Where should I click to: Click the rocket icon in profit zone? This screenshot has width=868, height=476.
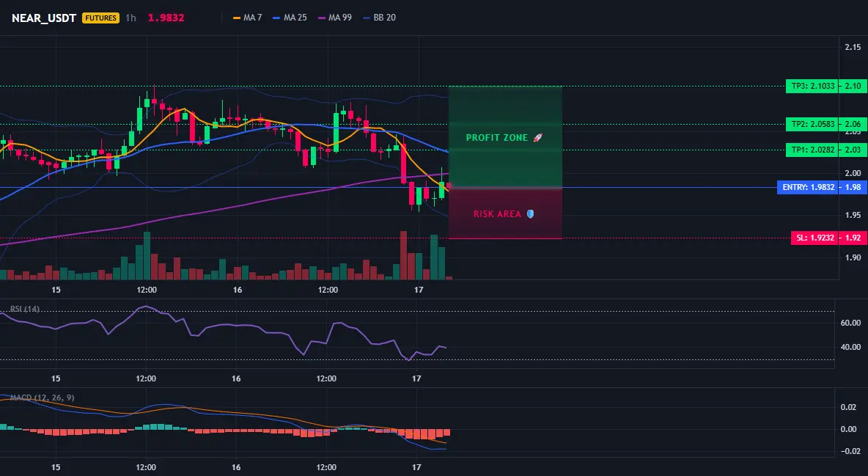pyautogui.click(x=537, y=137)
